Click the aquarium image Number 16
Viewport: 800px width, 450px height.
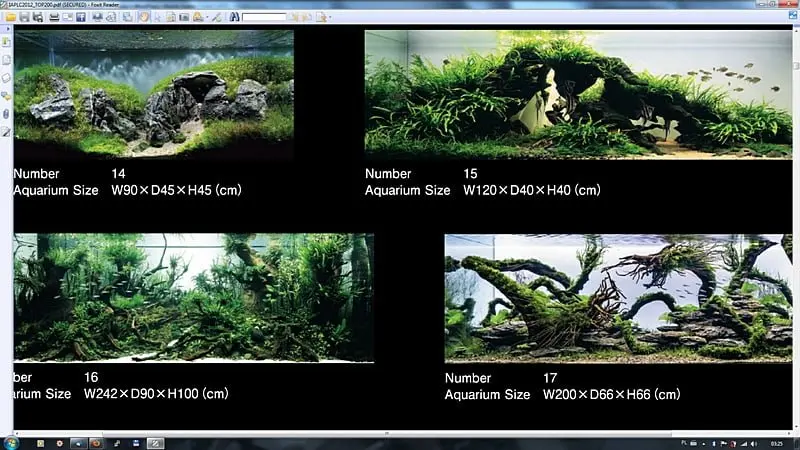click(194, 298)
